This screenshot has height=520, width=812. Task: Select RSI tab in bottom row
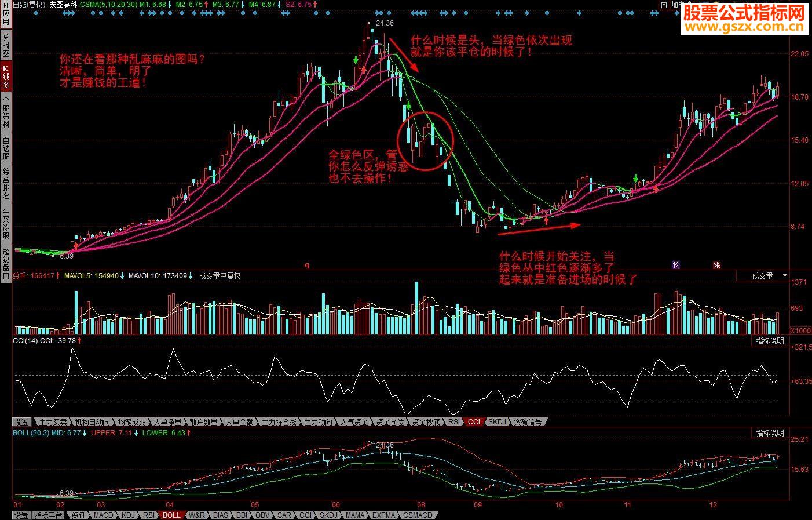149,515
